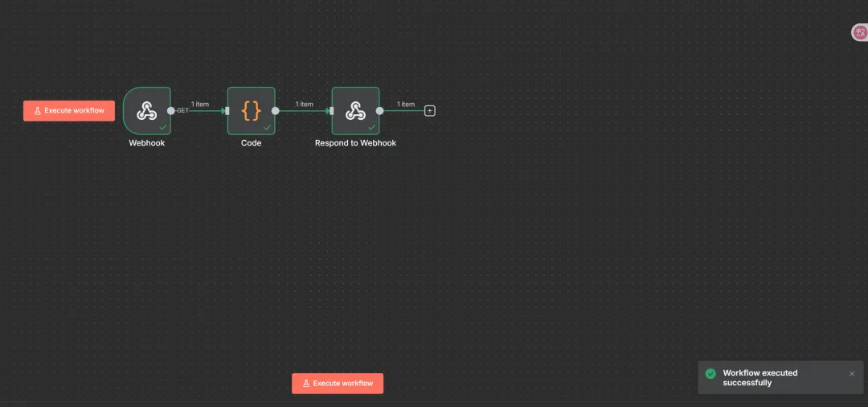Click the 'Code' node label text
The width and height of the screenshot is (868, 407).
pos(251,143)
